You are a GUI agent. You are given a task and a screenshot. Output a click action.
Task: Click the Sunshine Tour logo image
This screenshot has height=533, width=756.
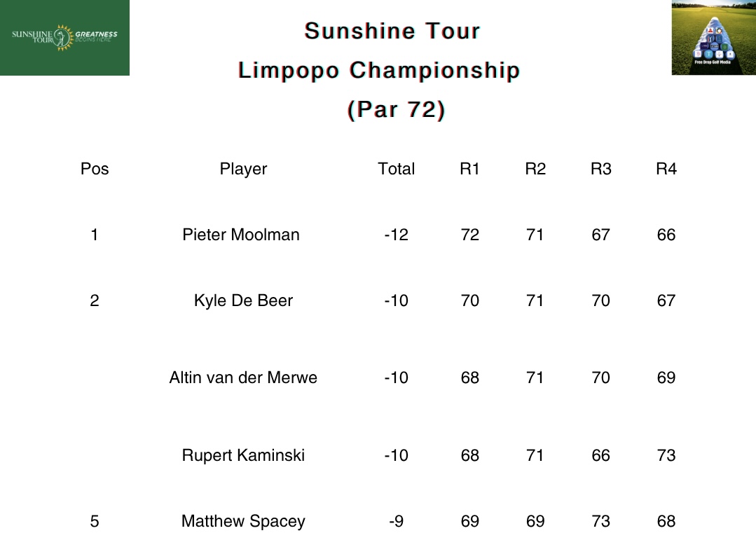click(x=64, y=38)
